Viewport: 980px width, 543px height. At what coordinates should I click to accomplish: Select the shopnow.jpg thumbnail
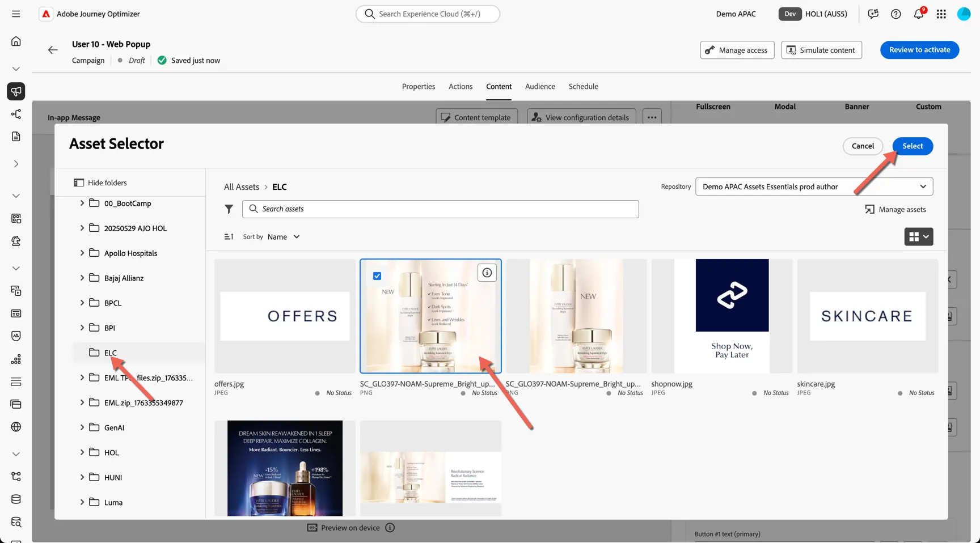722,316
